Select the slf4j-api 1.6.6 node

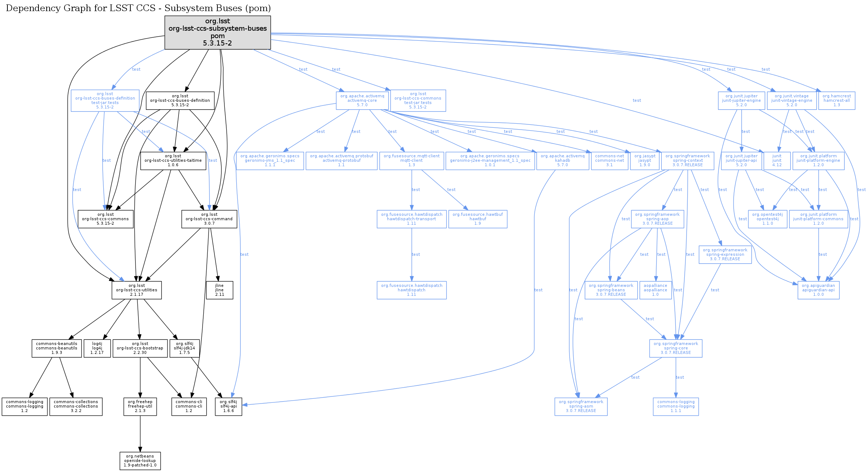point(228,406)
